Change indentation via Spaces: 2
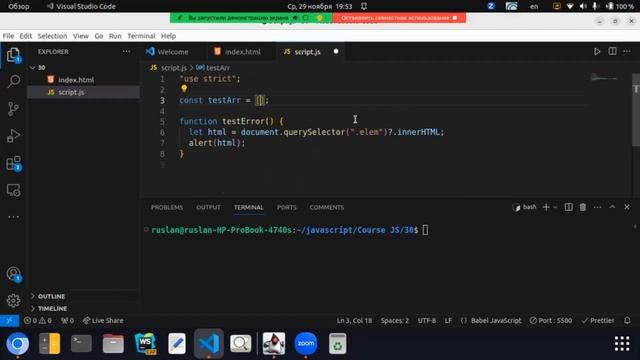 coord(395,320)
